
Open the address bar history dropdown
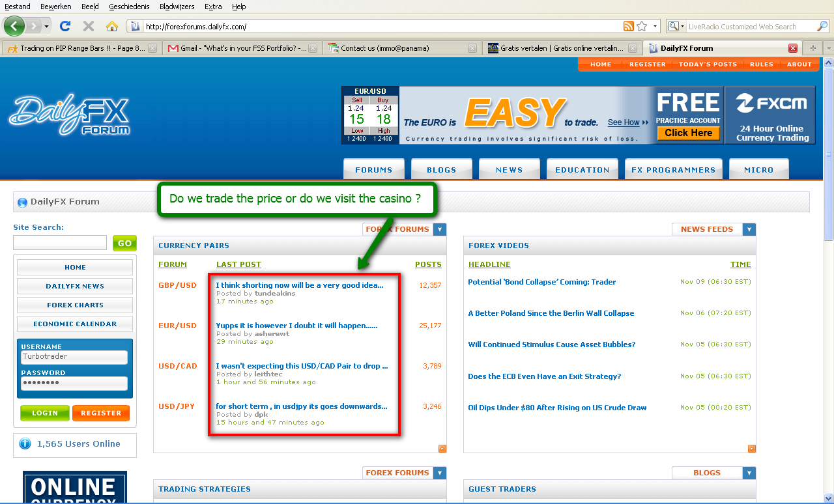pyautogui.click(x=655, y=27)
